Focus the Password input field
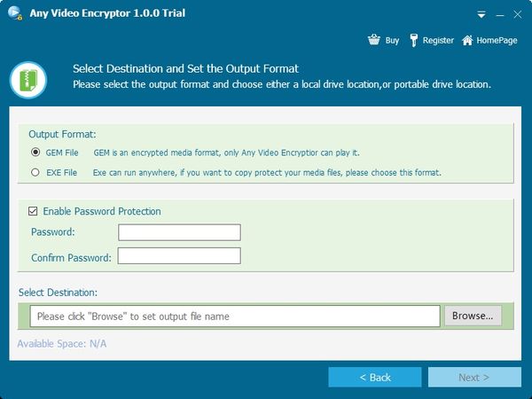Image resolution: width=532 pixels, height=399 pixels. 179,232
